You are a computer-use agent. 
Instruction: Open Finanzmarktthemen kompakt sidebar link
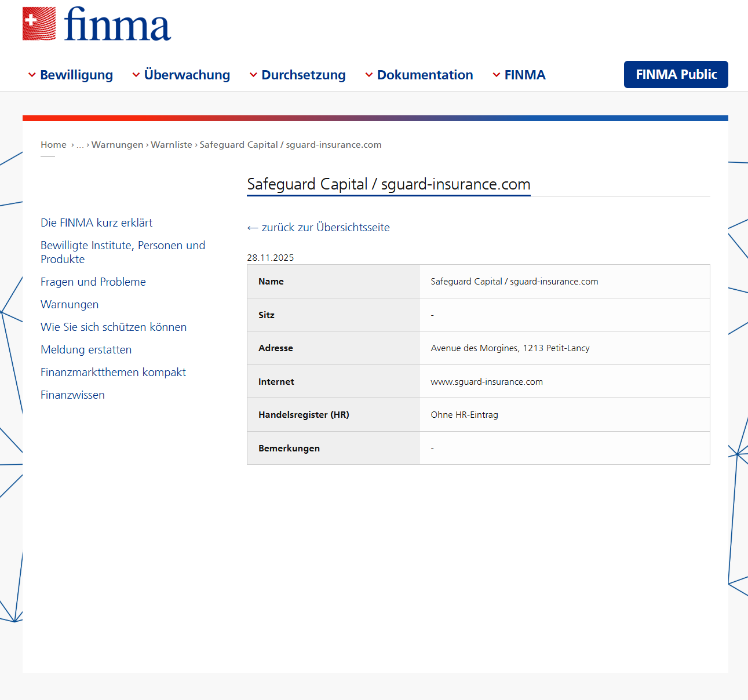(x=114, y=373)
